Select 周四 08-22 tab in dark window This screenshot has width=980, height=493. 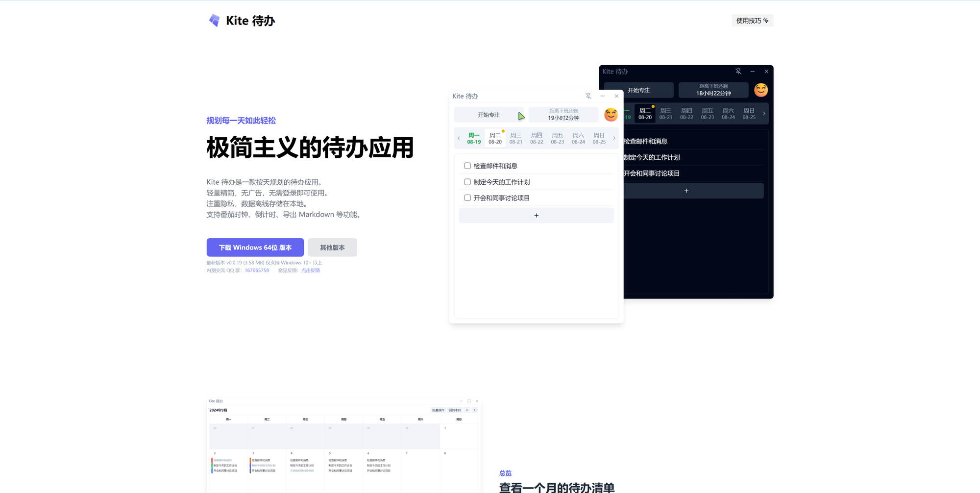(x=686, y=114)
